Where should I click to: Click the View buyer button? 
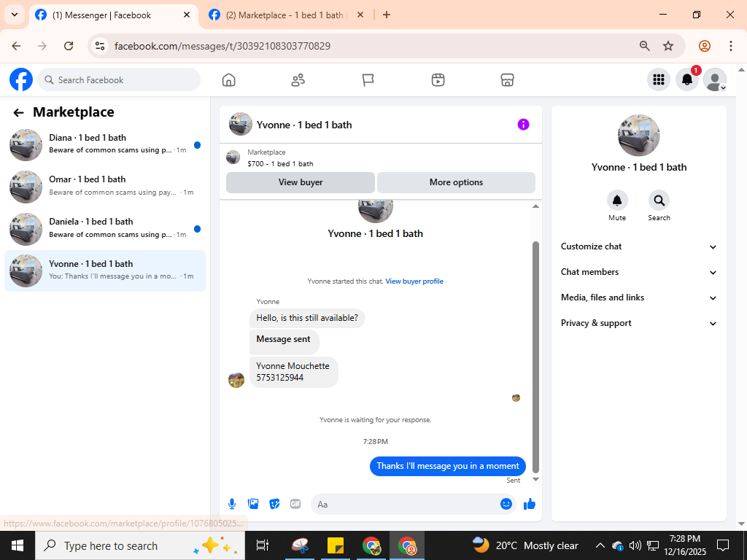[300, 182]
